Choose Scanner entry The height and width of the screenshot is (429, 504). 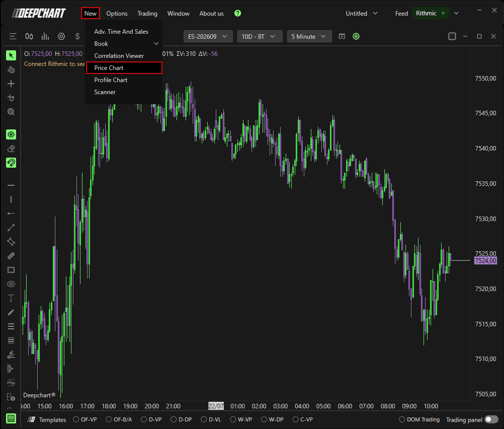124,92
